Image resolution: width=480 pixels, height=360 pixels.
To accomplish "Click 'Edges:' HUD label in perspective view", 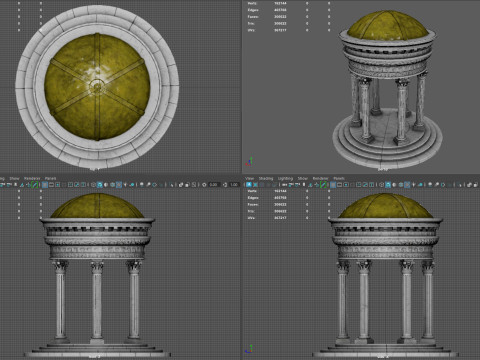I will pyautogui.click(x=253, y=10).
